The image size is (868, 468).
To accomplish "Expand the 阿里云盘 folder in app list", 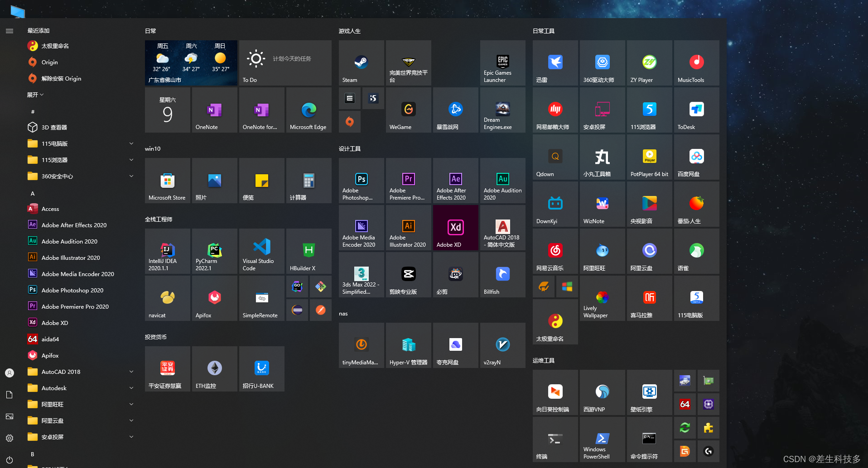I will coord(81,420).
